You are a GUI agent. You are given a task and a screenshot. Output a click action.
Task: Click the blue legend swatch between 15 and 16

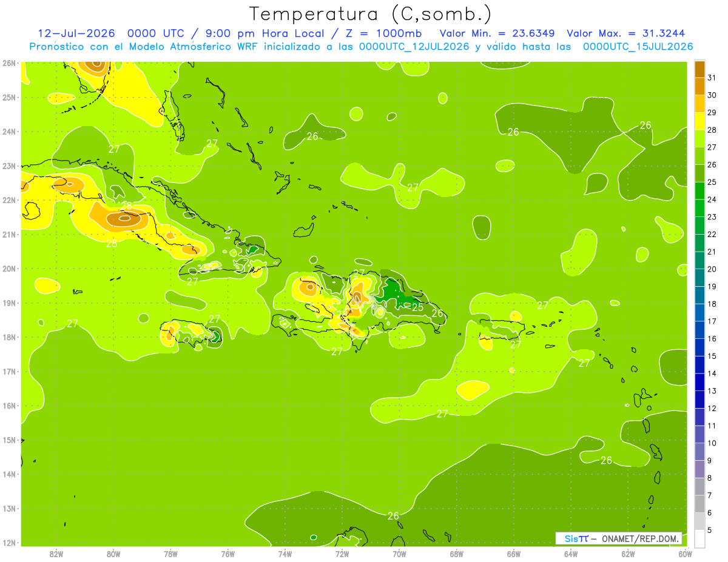tap(699, 347)
